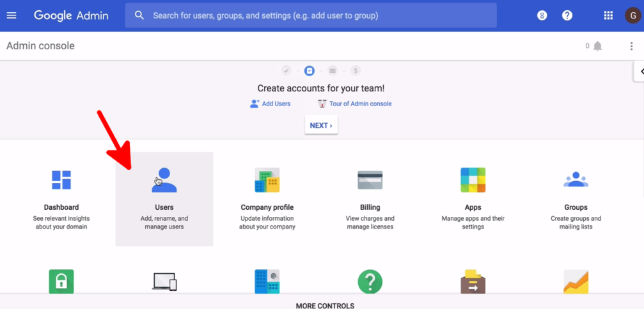Open the Groups people icon
644x309 pixels.
[576, 180]
